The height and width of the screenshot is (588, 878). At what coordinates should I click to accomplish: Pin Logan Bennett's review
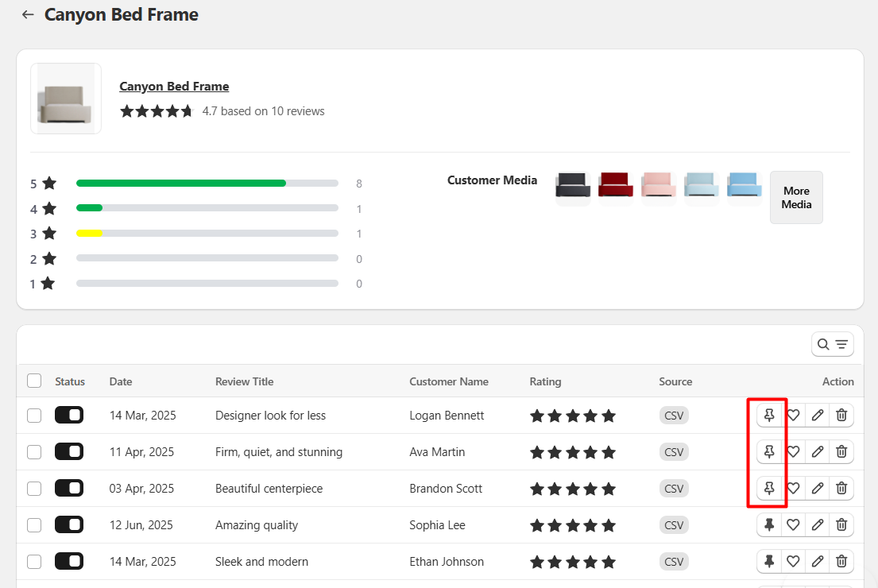[x=769, y=416]
